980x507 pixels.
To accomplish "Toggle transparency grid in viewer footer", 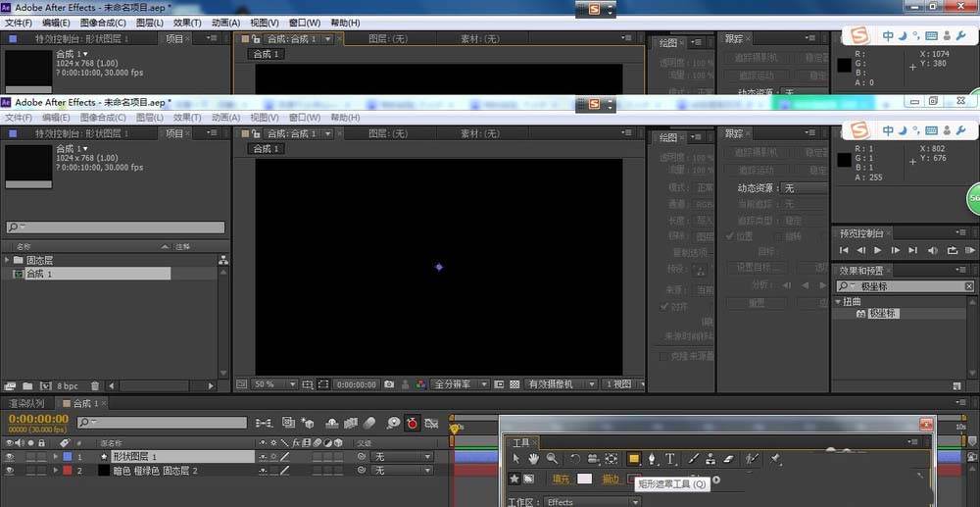I will (x=514, y=384).
